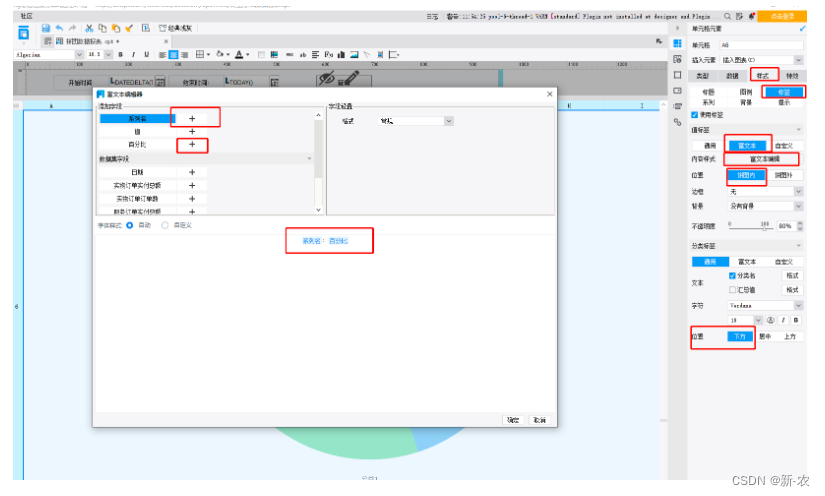Click the fill bucket background icon
Image resolution: width=825 pixels, height=496 pixels.
pos(220,54)
